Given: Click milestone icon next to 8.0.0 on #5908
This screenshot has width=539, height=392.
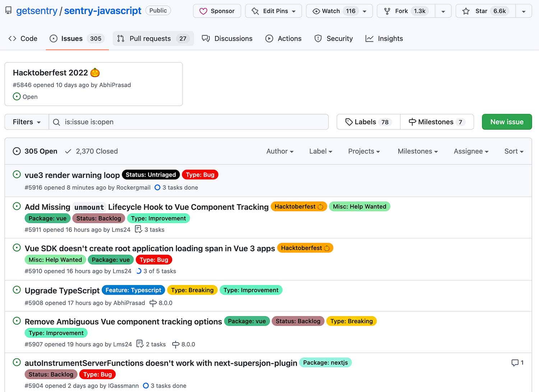Looking at the screenshot, I should pos(153,303).
